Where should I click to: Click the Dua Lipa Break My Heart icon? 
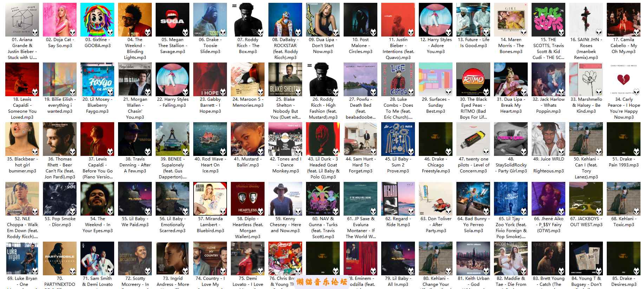(511, 79)
